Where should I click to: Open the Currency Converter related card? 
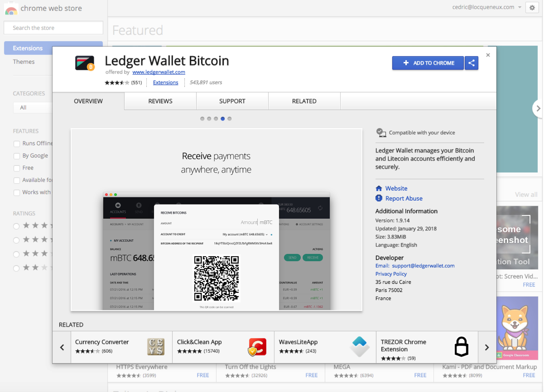[x=122, y=347]
